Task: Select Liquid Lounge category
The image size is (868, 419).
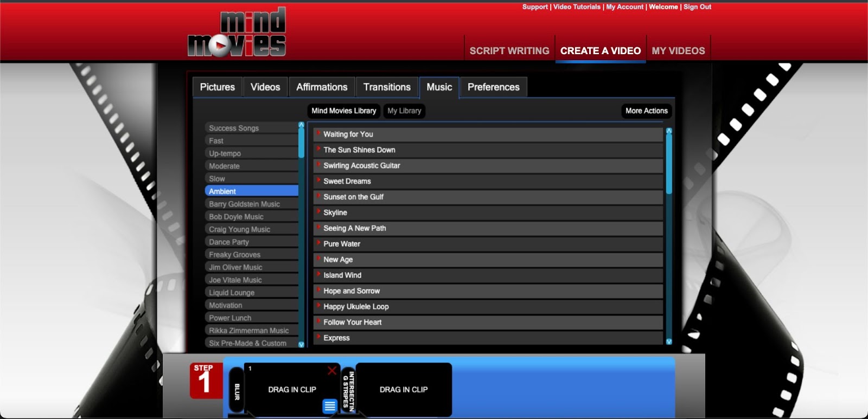Action: pos(252,292)
